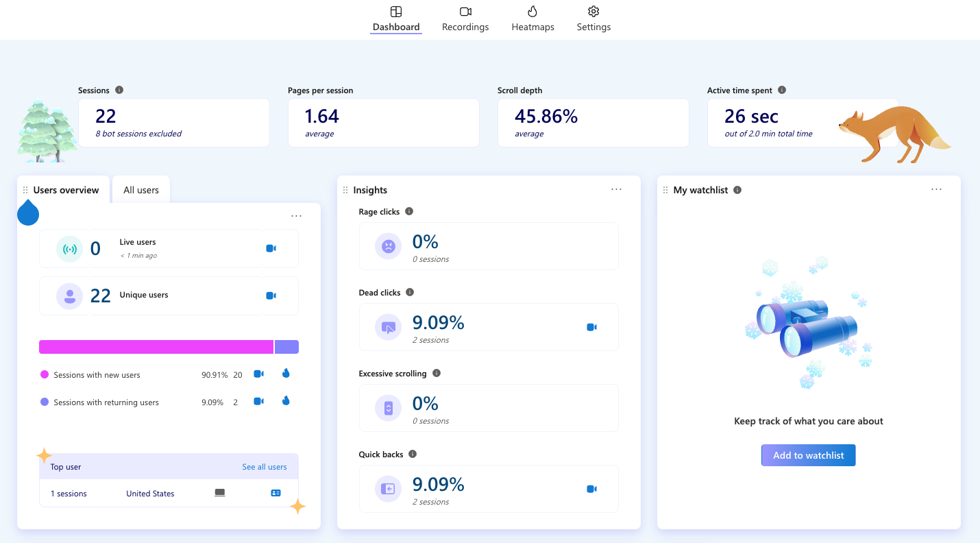
Task: Open recordings for sessions with new users
Action: (258, 374)
